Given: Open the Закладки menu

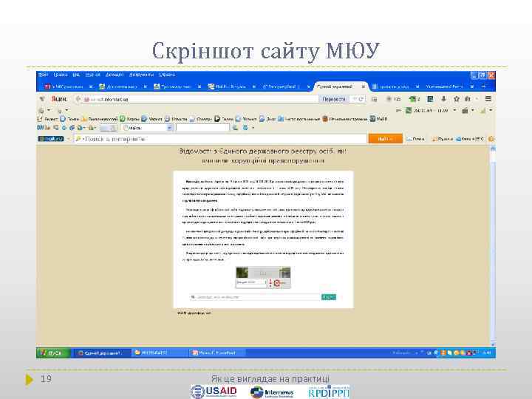Looking at the screenshot, I should pos(115,75).
